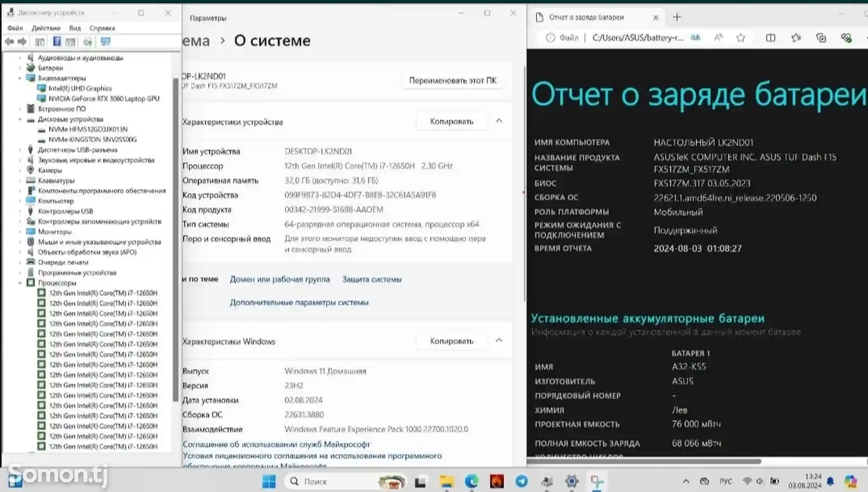This screenshot has width=868, height=492.
Task: Select Очереди печати tree item
Action: (x=63, y=262)
